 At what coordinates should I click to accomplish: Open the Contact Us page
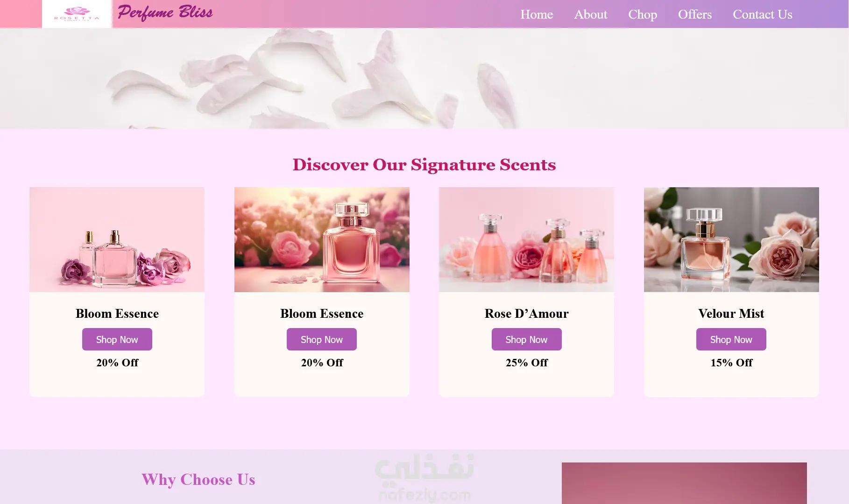point(763,14)
